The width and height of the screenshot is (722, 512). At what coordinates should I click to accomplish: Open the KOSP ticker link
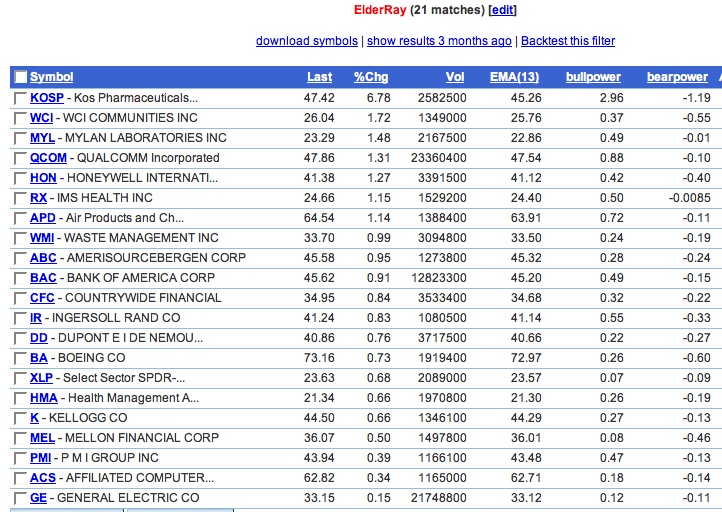point(47,98)
